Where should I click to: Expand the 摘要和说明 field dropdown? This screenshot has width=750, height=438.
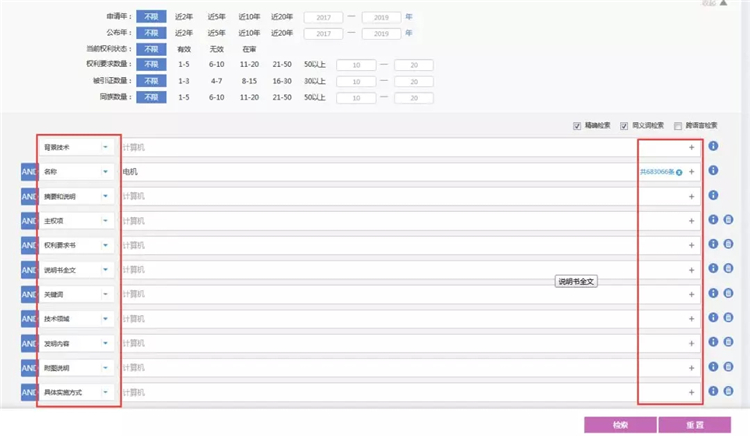pyautogui.click(x=105, y=196)
